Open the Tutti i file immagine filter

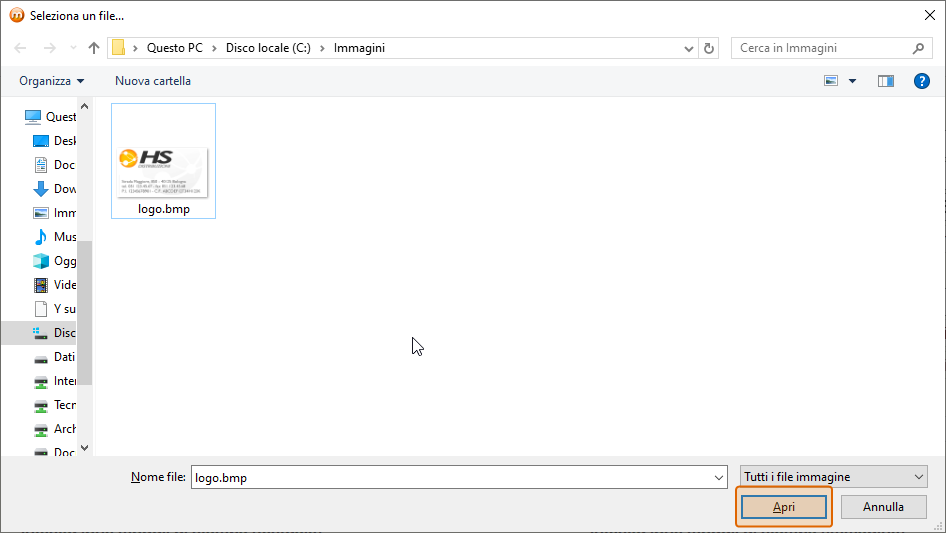(x=834, y=477)
